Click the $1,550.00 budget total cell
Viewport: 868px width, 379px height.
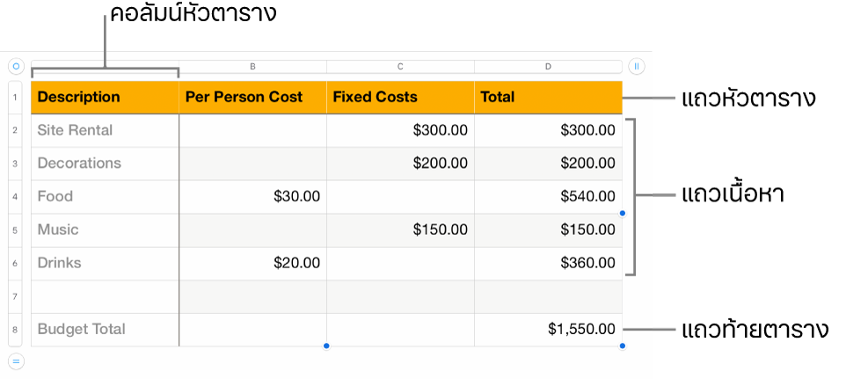(x=549, y=330)
